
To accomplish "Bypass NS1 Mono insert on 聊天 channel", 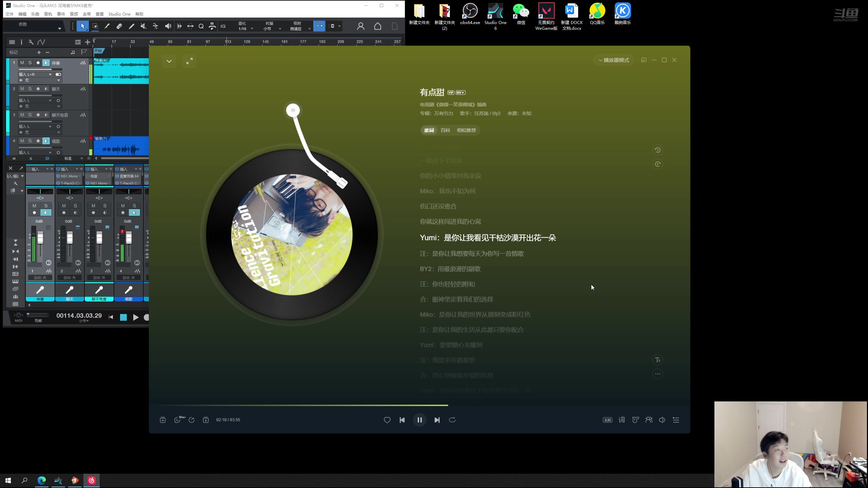I will tap(58, 176).
